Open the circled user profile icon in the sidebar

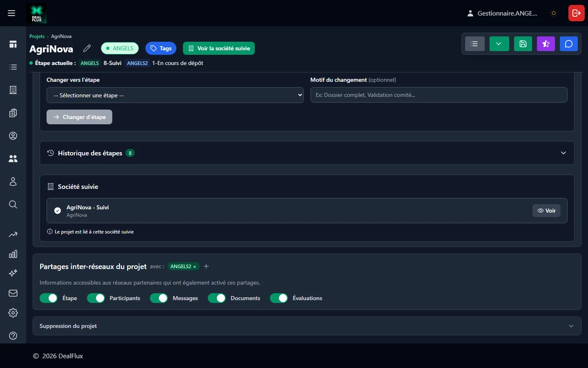13,136
